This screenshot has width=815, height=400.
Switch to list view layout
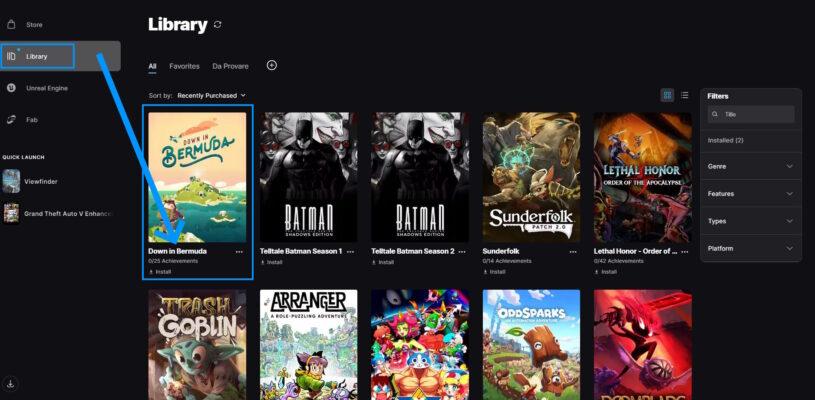[x=685, y=95]
